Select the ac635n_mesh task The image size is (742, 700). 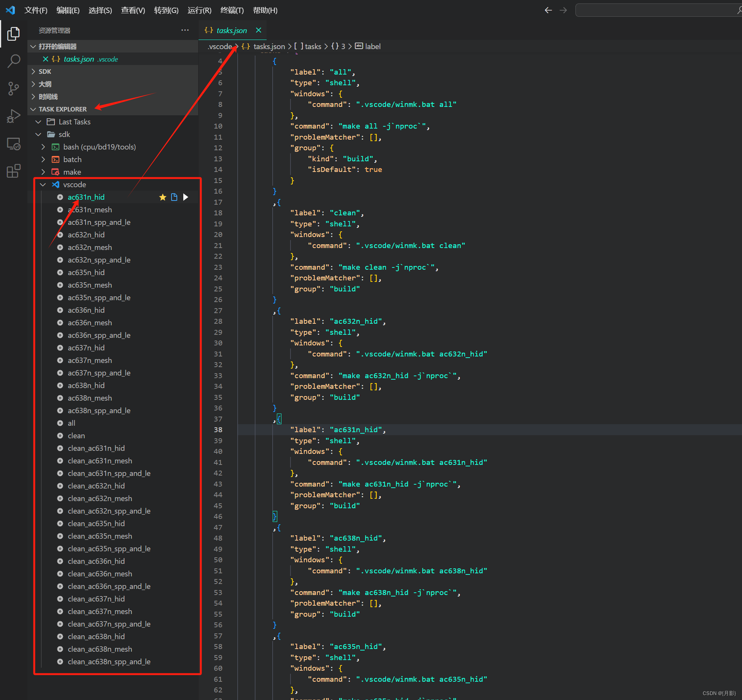click(x=90, y=285)
